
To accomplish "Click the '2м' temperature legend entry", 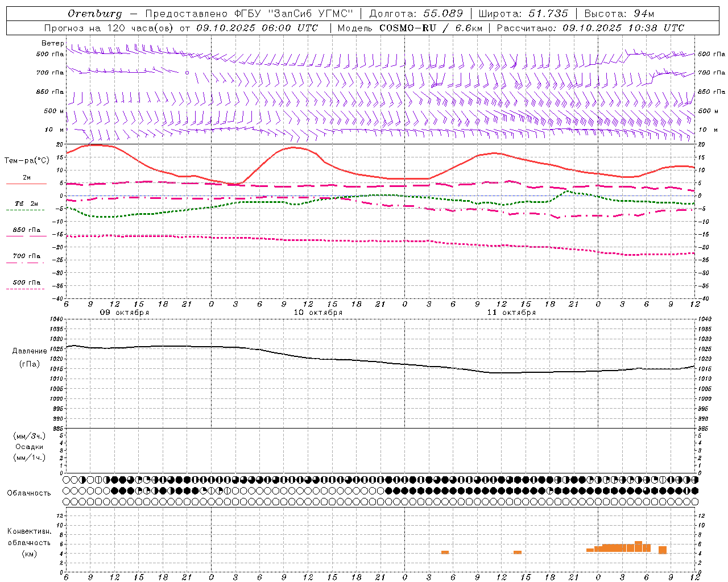I will coord(27,178).
